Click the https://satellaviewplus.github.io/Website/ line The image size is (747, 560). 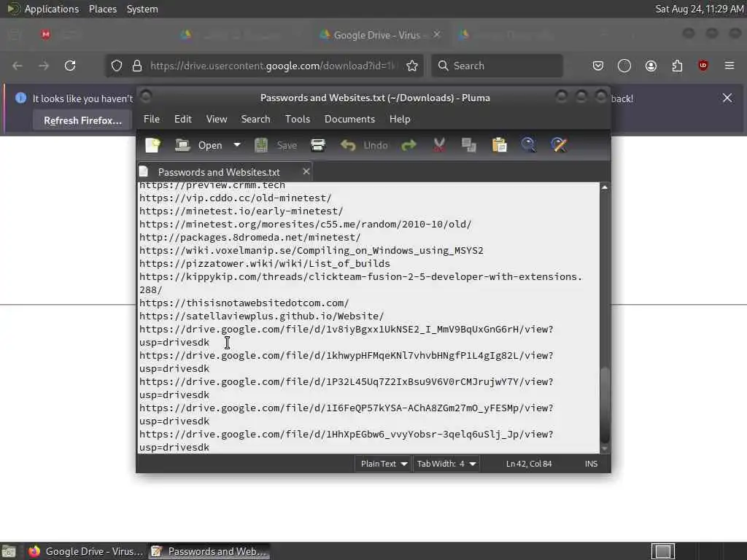click(x=262, y=316)
